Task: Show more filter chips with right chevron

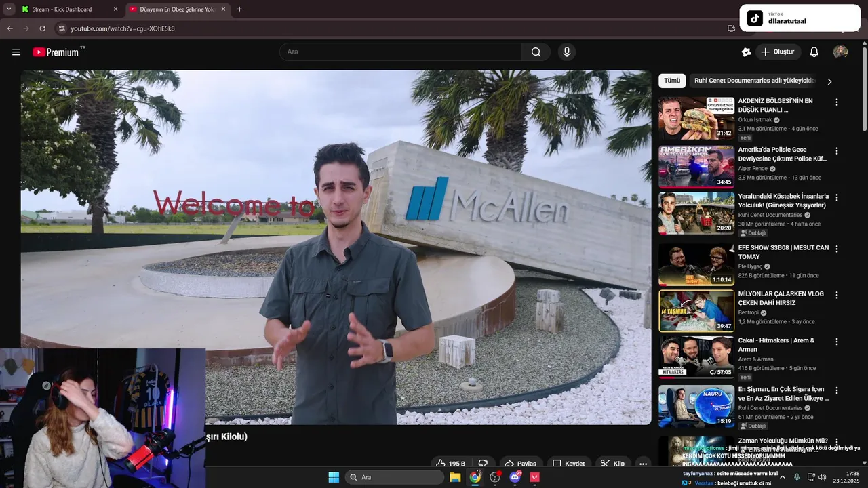Action: [x=829, y=81]
